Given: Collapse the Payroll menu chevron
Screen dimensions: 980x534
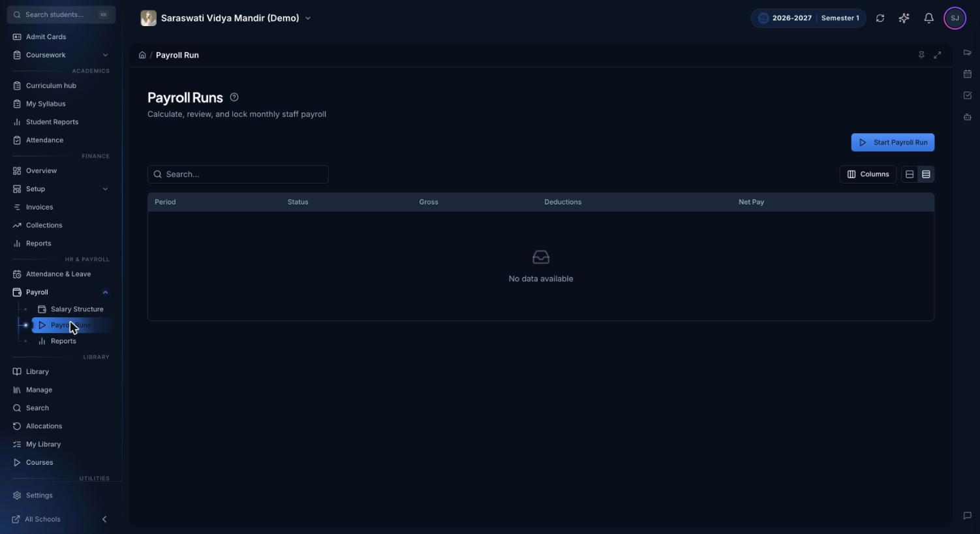Looking at the screenshot, I should [106, 292].
